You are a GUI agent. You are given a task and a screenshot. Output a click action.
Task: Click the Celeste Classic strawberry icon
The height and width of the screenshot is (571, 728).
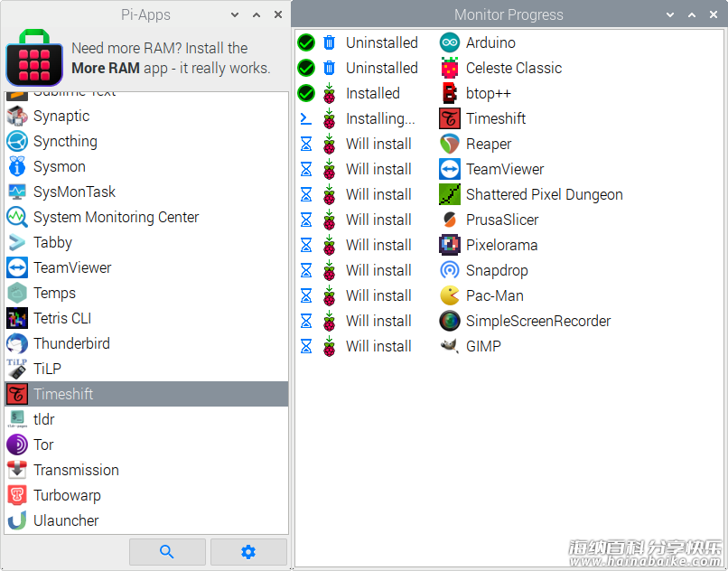tap(450, 68)
